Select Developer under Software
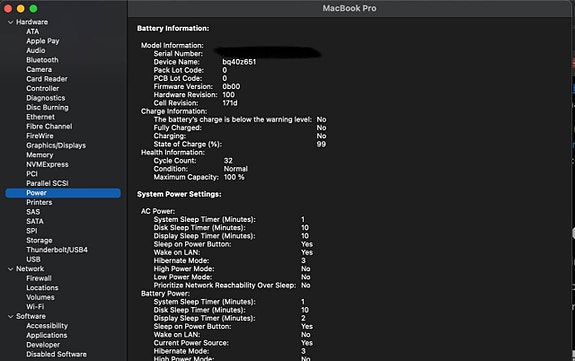The width and height of the screenshot is (575, 361). [43, 345]
